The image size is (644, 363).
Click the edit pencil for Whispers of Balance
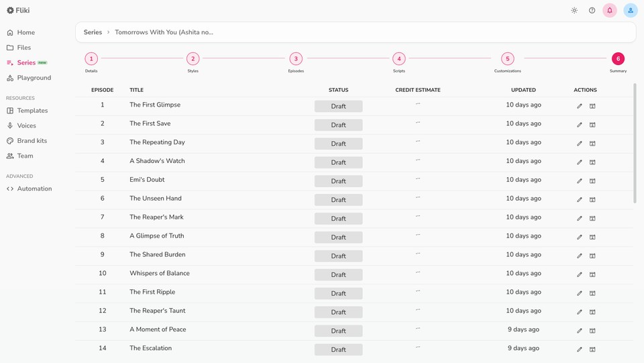pos(580,274)
